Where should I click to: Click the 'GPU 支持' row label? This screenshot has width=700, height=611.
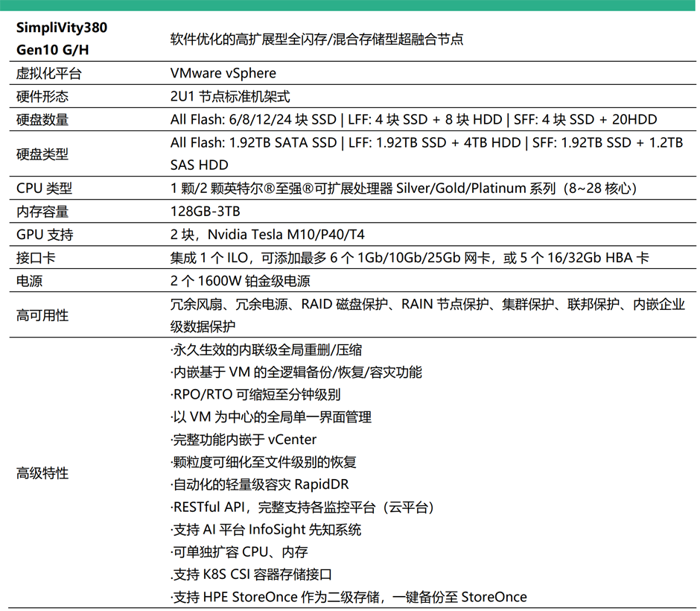pos(45,235)
